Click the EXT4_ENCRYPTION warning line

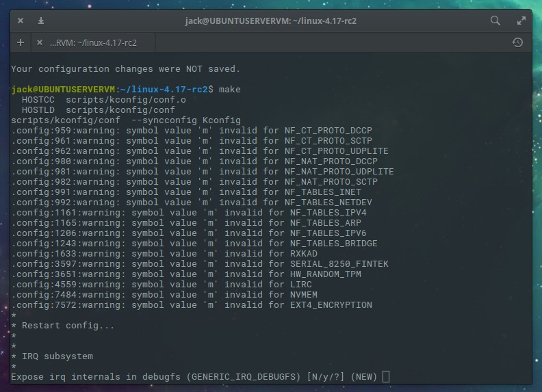192,305
